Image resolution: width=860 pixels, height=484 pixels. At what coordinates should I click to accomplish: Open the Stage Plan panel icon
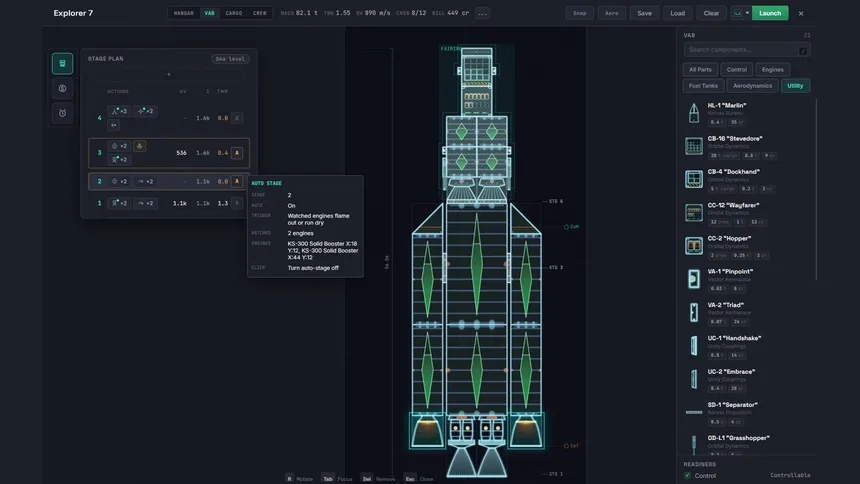63,63
